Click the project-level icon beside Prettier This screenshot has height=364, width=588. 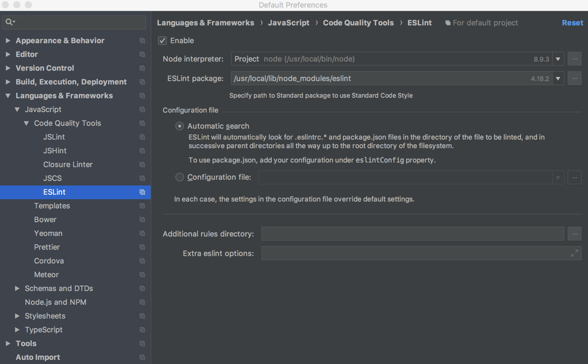(142, 247)
